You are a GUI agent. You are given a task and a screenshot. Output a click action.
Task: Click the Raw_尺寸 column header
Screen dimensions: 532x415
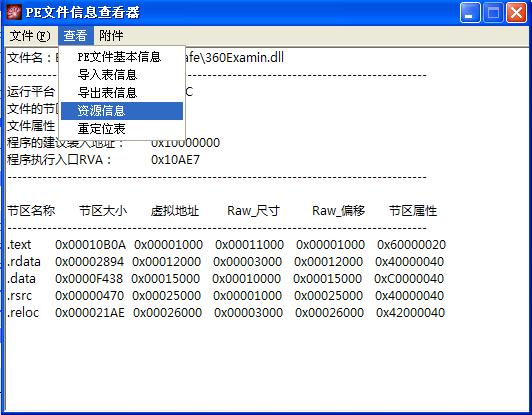coord(253,211)
